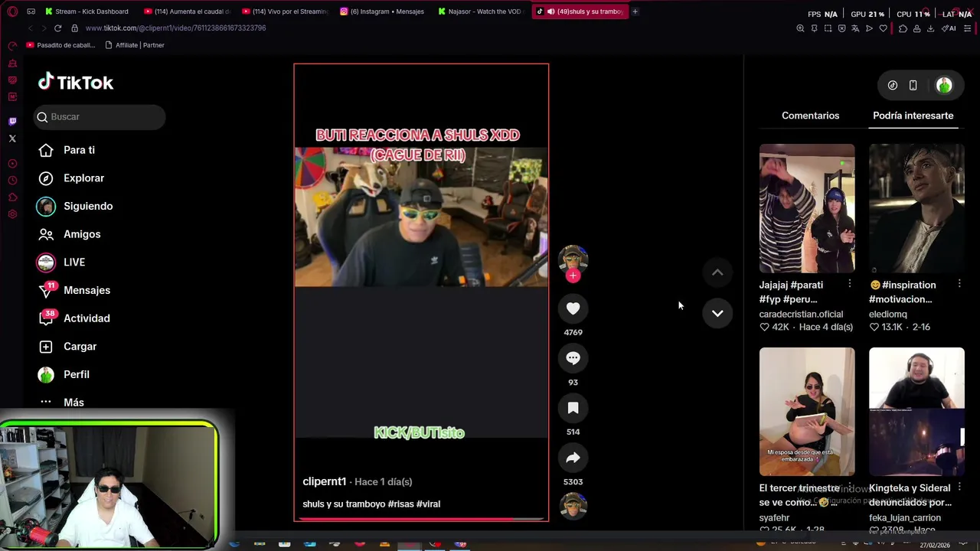Open the Jajajaj #parati video thumbnail

[807, 208]
